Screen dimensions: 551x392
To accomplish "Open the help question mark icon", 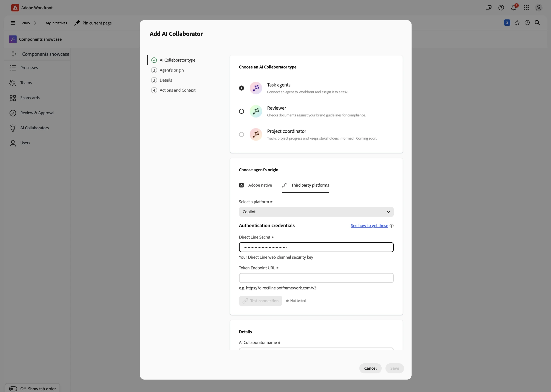I will [501, 8].
